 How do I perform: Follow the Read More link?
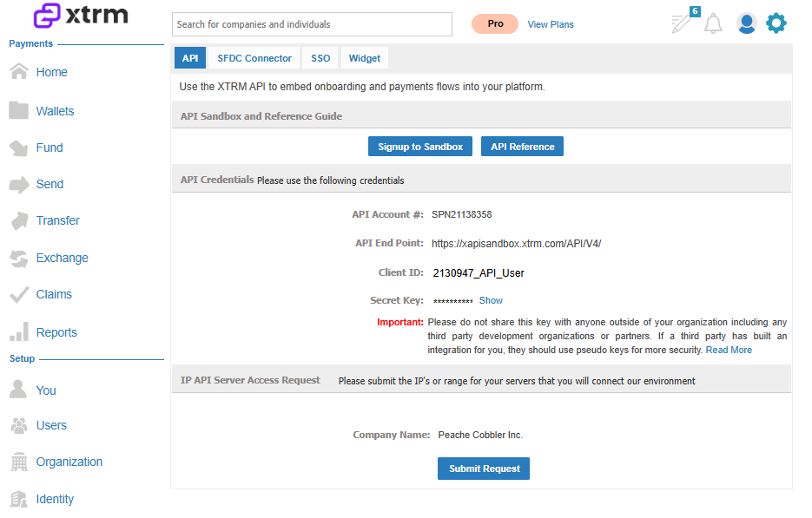click(x=729, y=351)
